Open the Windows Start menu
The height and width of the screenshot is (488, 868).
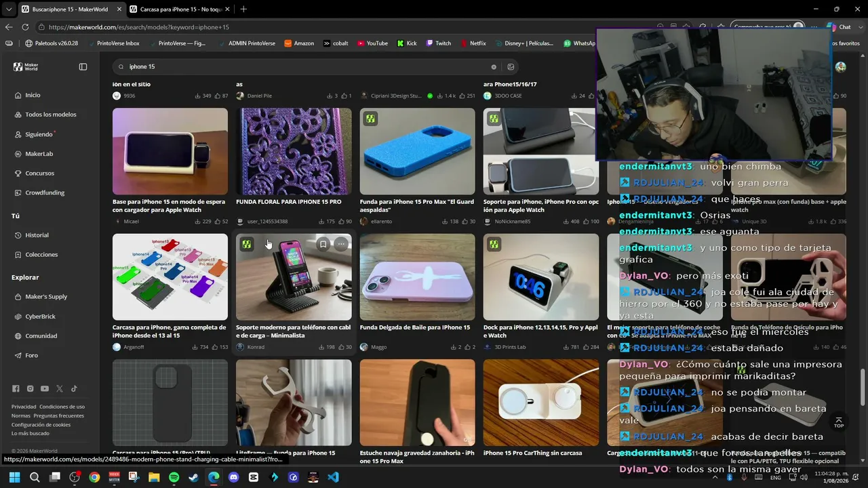[x=15, y=477]
